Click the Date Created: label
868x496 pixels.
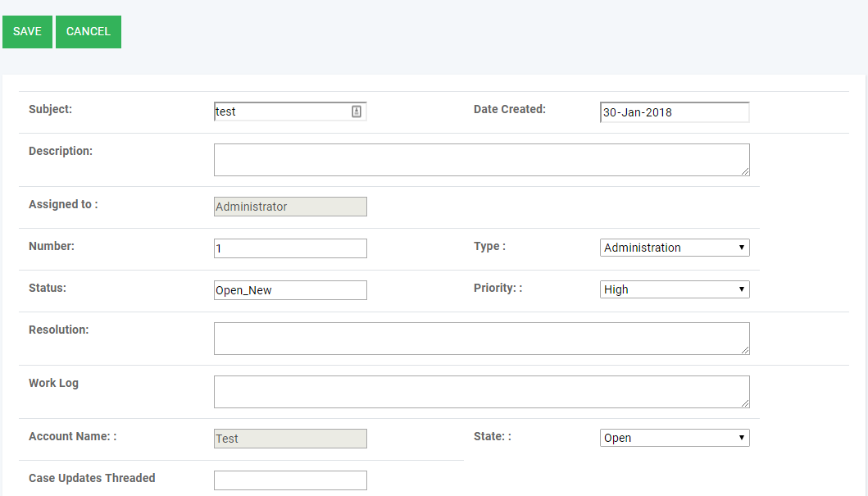point(509,109)
